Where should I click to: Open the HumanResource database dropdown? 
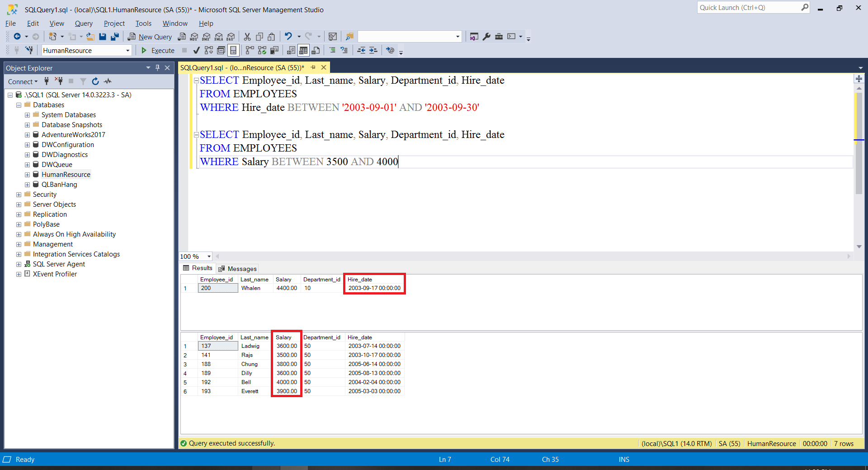coord(127,51)
